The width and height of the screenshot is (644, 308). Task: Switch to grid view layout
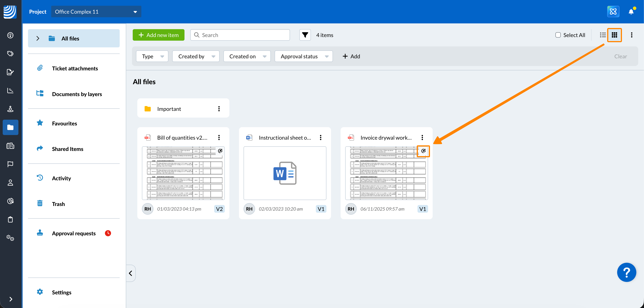614,35
